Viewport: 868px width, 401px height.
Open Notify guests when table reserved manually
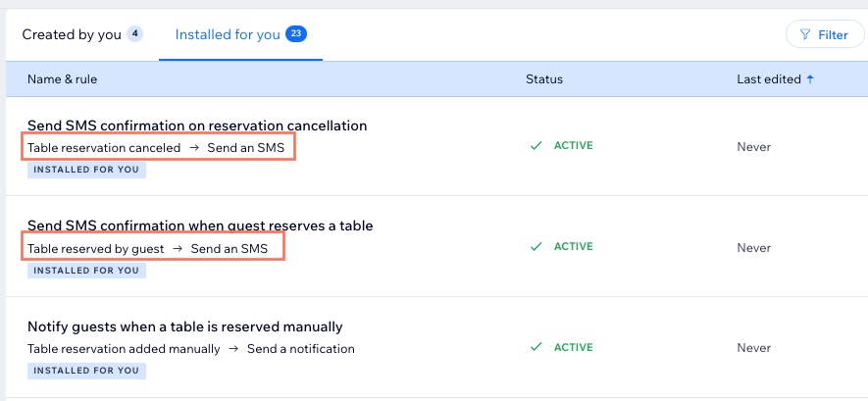pos(185,326)
